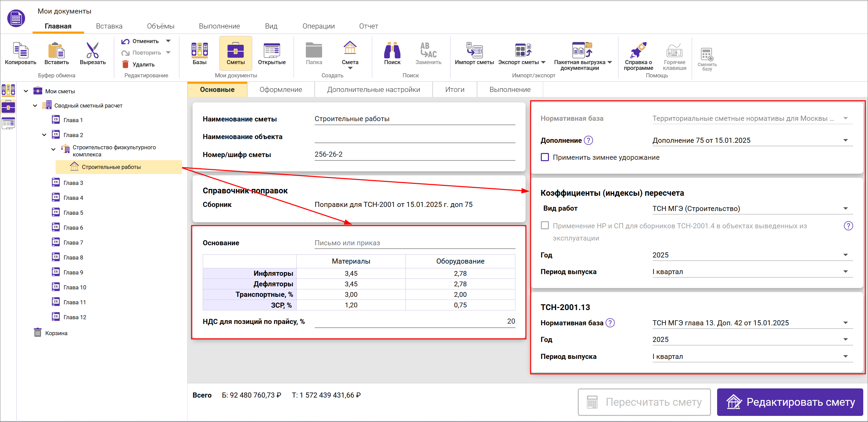Open the Дополнение 75 dropdown
Screen dimensions: 868x422
pyautogui.click(x=845, y=140)
